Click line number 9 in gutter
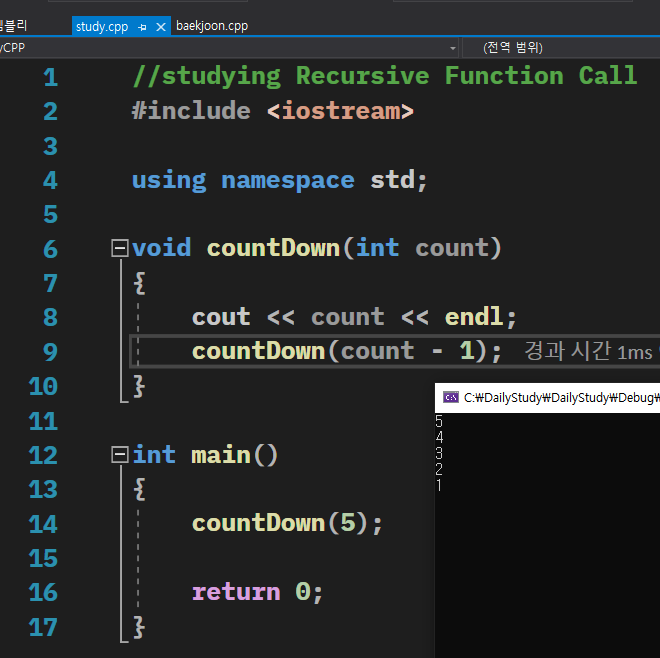This screenshot has height=658, width=660. pos(50,352)
